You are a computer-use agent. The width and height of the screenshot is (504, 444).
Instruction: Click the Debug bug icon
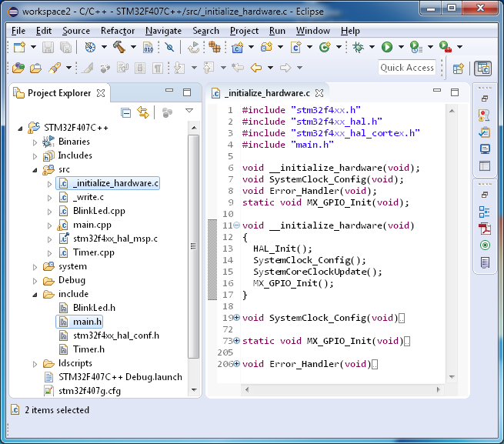tap(358, 48)
